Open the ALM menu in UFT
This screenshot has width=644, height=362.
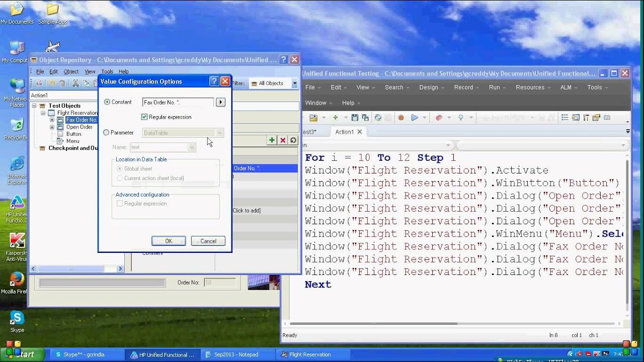click(566, 87)
